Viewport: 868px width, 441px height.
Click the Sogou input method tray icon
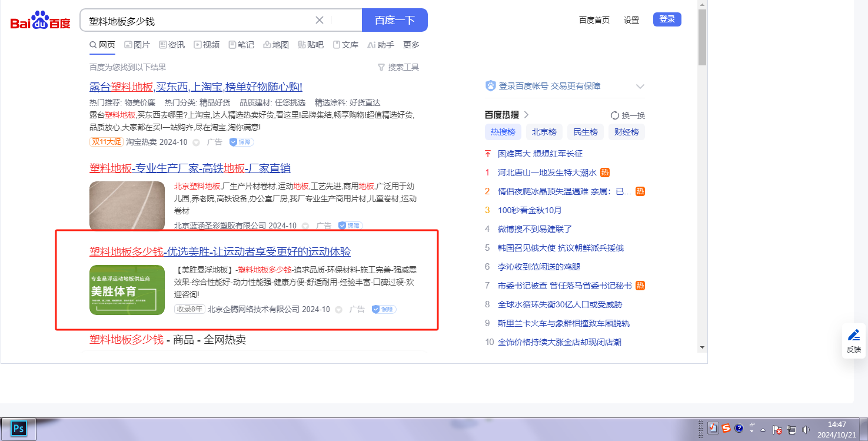pos(727,428)
